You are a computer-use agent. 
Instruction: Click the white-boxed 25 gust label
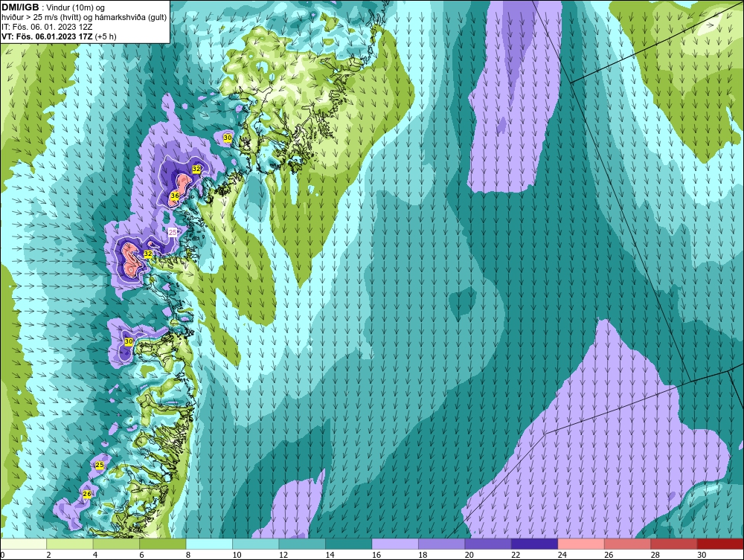point(173,231)
